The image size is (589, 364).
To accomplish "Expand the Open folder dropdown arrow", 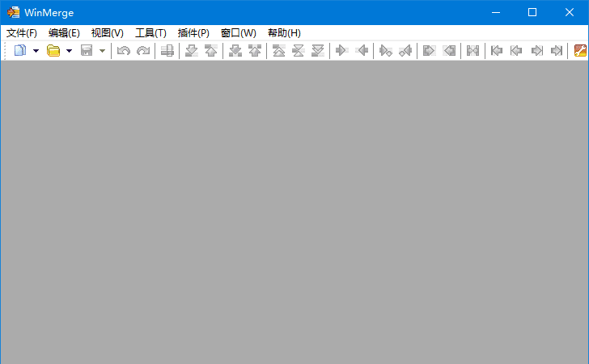I will tap(69, 51).
